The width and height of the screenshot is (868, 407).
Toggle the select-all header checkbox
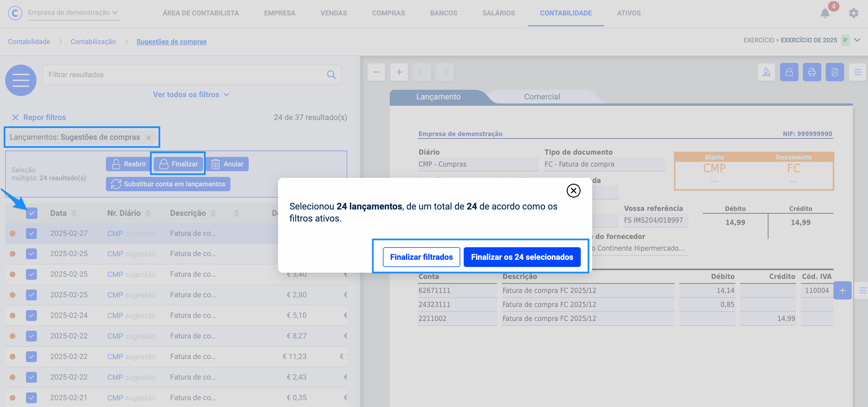pos(31,213)
